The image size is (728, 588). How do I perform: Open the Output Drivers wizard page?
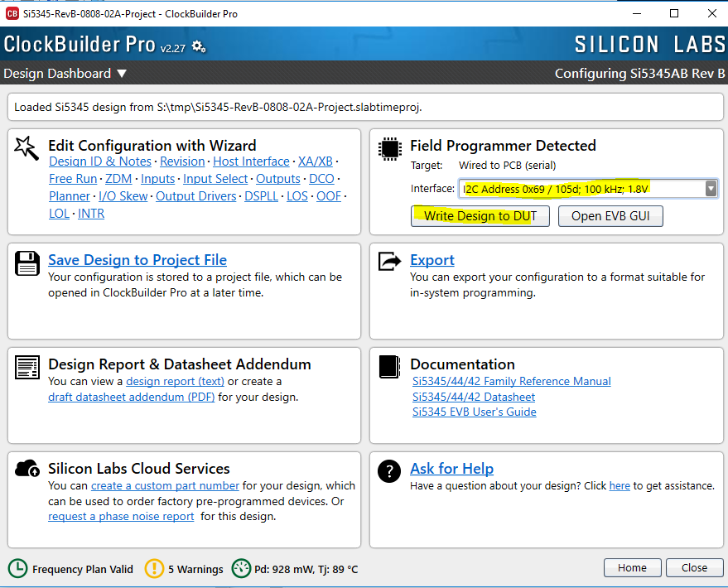click(196, 195)
